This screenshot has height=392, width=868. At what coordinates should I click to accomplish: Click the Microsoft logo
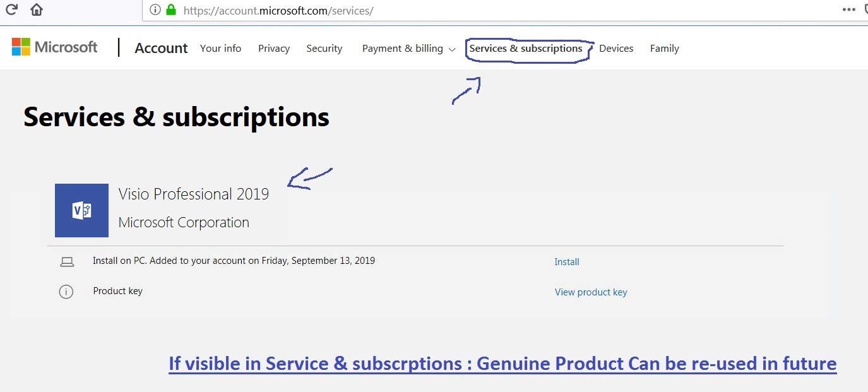pyautogui.click(x=55, y=47)
